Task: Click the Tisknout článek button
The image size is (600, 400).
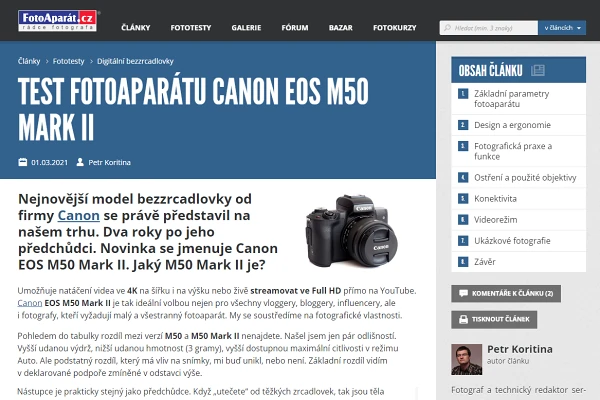Action: (494, 319)
